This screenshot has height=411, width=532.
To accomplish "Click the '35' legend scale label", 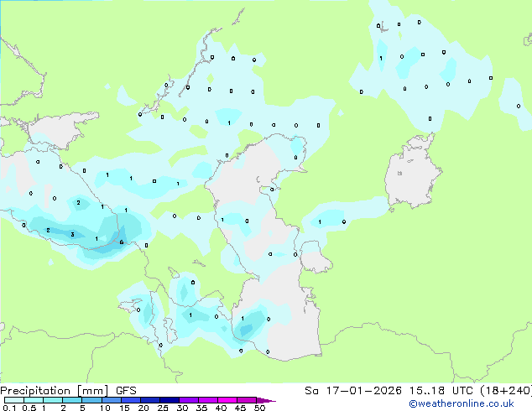I will click(201, 408).
